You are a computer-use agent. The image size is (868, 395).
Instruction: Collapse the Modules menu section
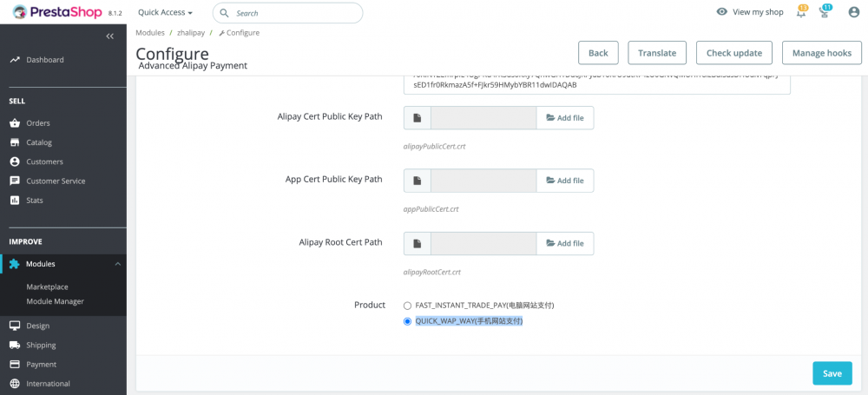coord(118,264)
